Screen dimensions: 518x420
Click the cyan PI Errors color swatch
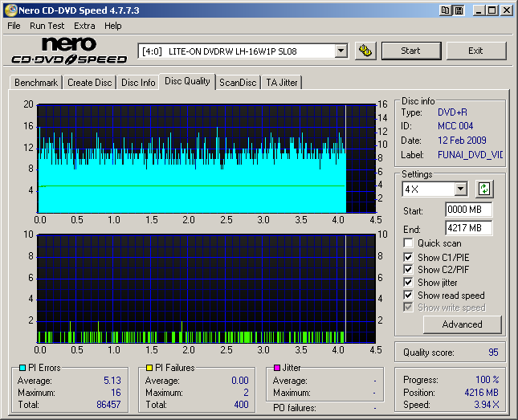point(22,368)
